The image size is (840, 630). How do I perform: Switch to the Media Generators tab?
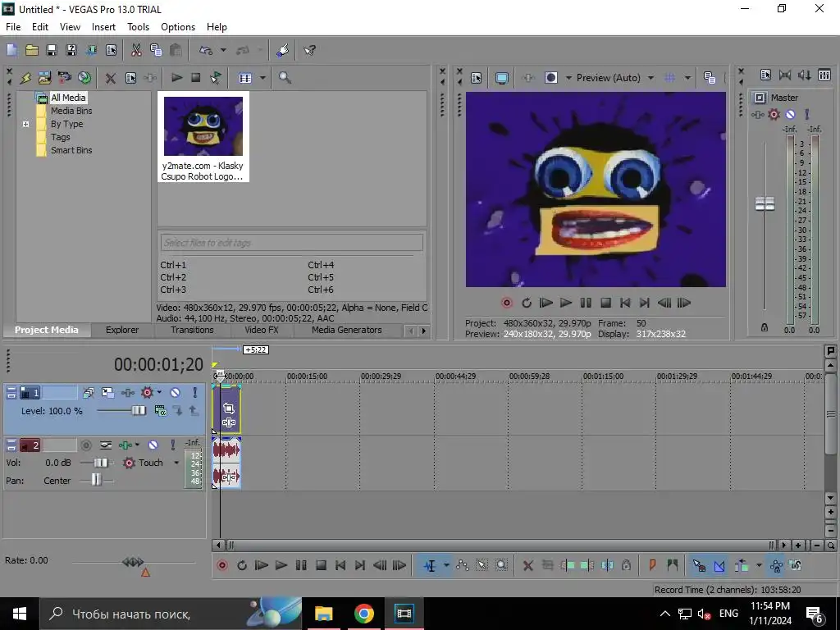click(347, 330)
